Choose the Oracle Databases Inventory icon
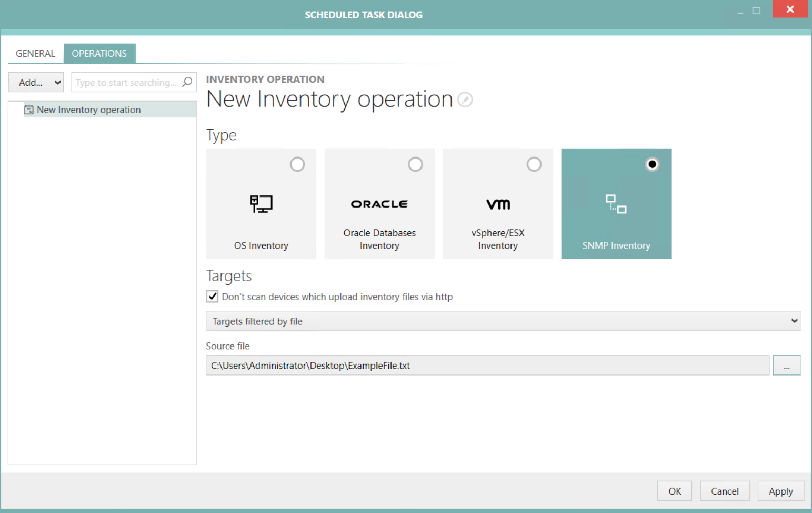The image size is (812, 513). coord(379,204)
